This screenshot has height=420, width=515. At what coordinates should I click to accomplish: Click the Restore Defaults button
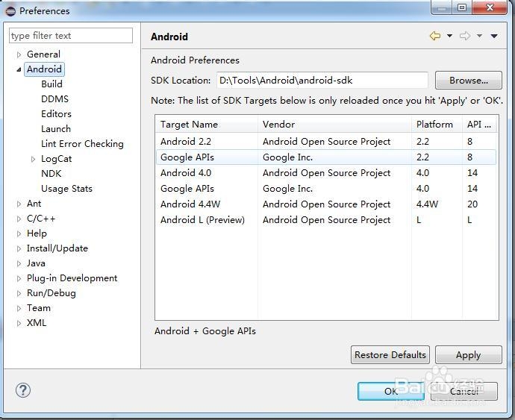390,355
